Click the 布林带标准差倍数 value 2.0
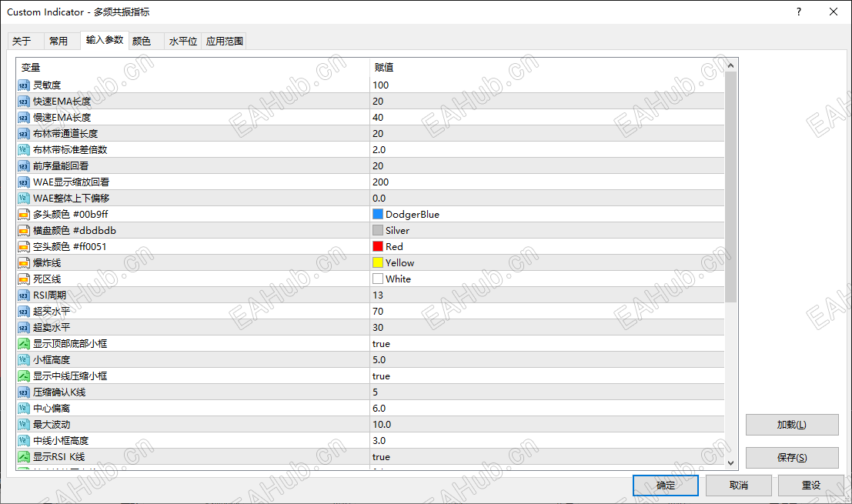852x504 pixels. [x=379, y=150]
